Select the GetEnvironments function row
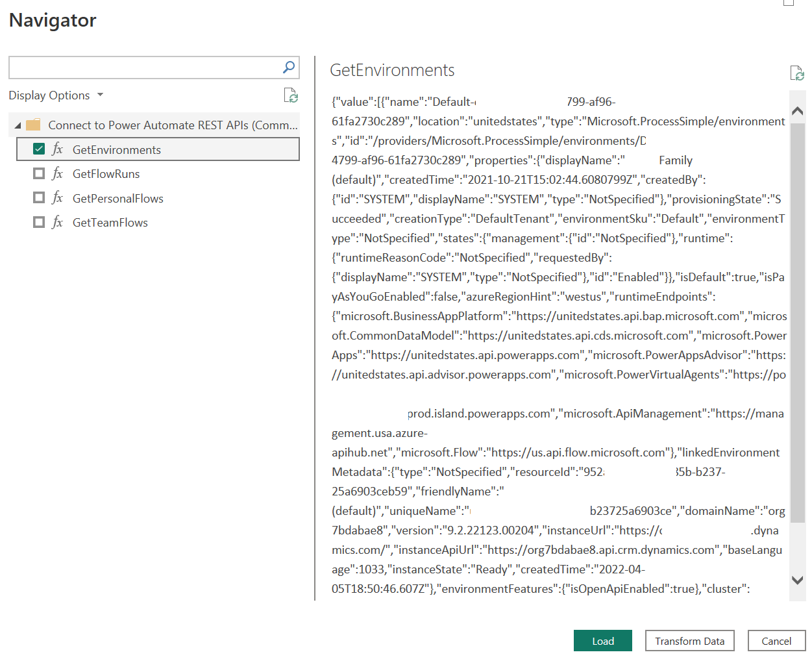 click(158, 149)
